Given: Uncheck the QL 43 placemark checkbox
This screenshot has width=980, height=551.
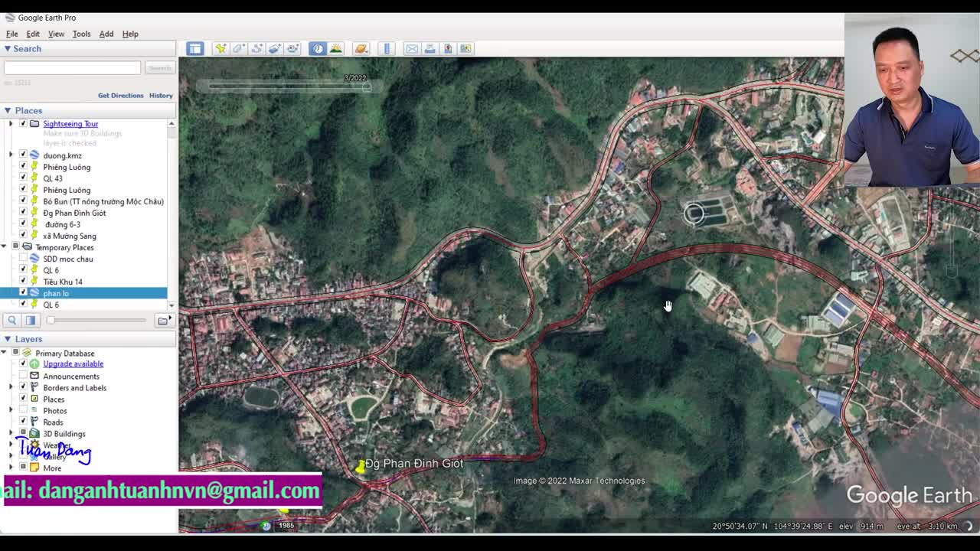Looking at the screenshot, I should click(x=23, y=178).
